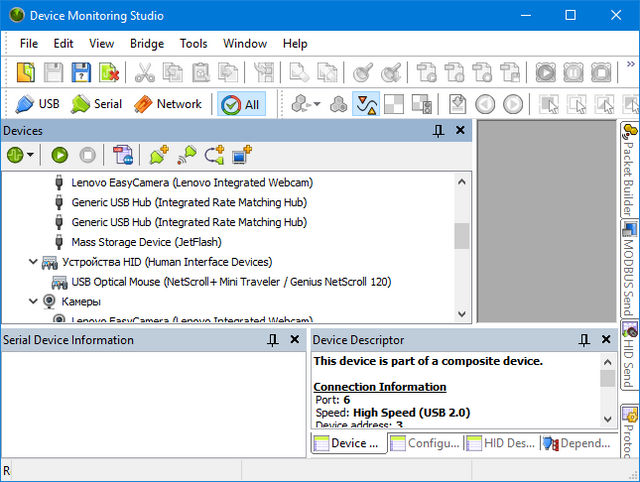Screen dimensions: 640x482
Task: Toggle the Network device filter
Action: point(167,104)
